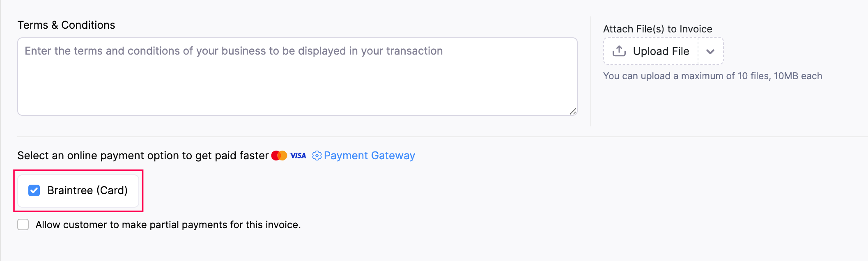
Task: Expand the Upload File dropdown arrow
Action: 710,51
